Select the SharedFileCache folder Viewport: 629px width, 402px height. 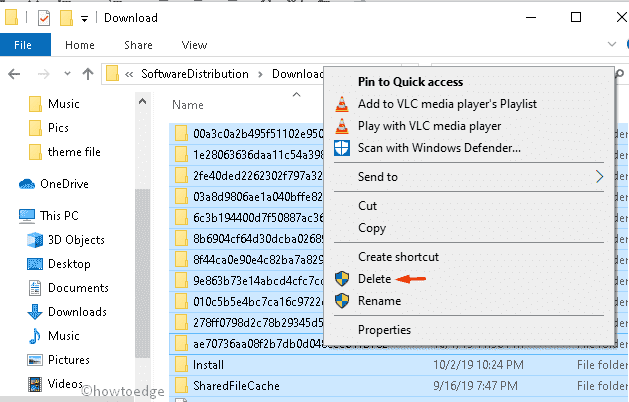pos(236,385)
